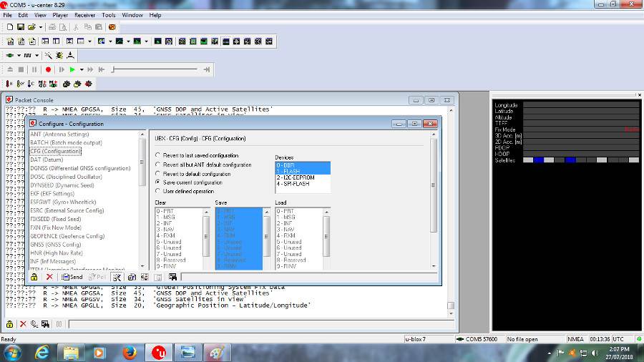Image resolution: width=644 pixels, height=362 pixels.
Task: Open the Receiver menu
Action: tap(84, 14)
